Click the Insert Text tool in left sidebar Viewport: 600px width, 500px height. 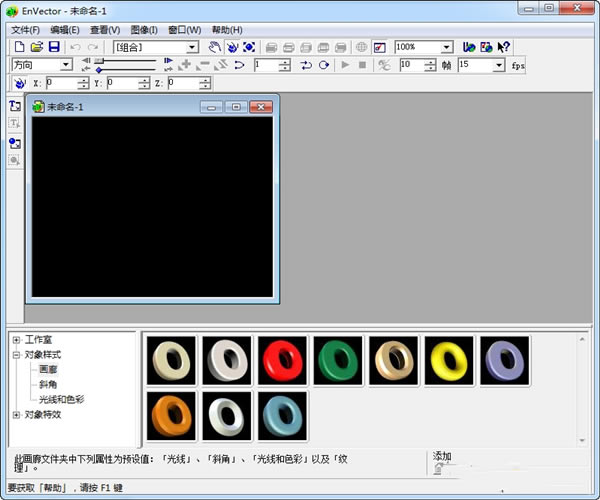click(x=15, y=106)
